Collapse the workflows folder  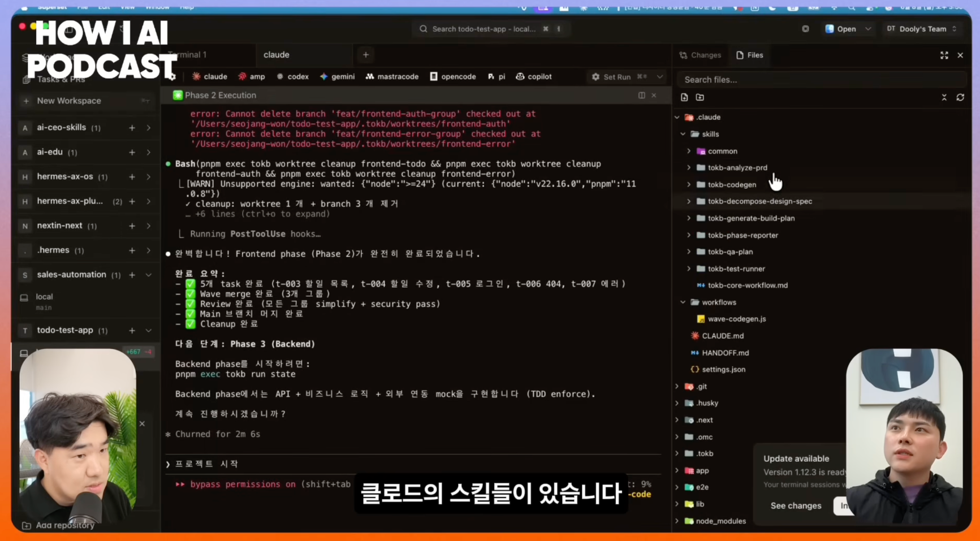(683, 302)
